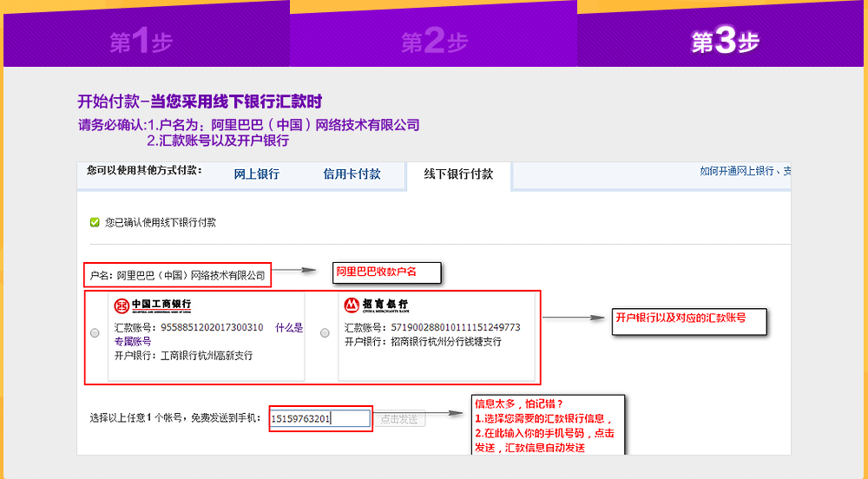Image resolution: width=868 pixels, height=479 pixels.
Task: Open the 如何开通网上银行 help link
Action: point(738,172)
